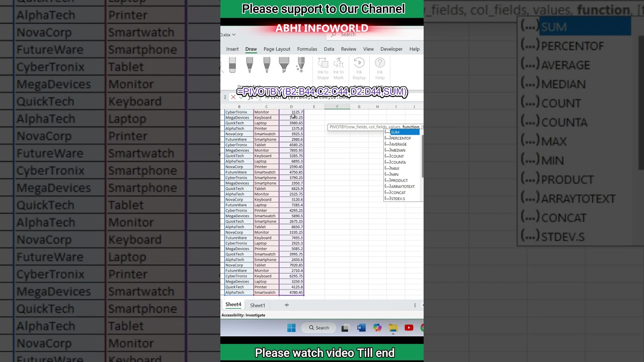This screenshot has height=362, width=644.
Task: Choose PERCENTOF from the function list
Action: point(401,138)
